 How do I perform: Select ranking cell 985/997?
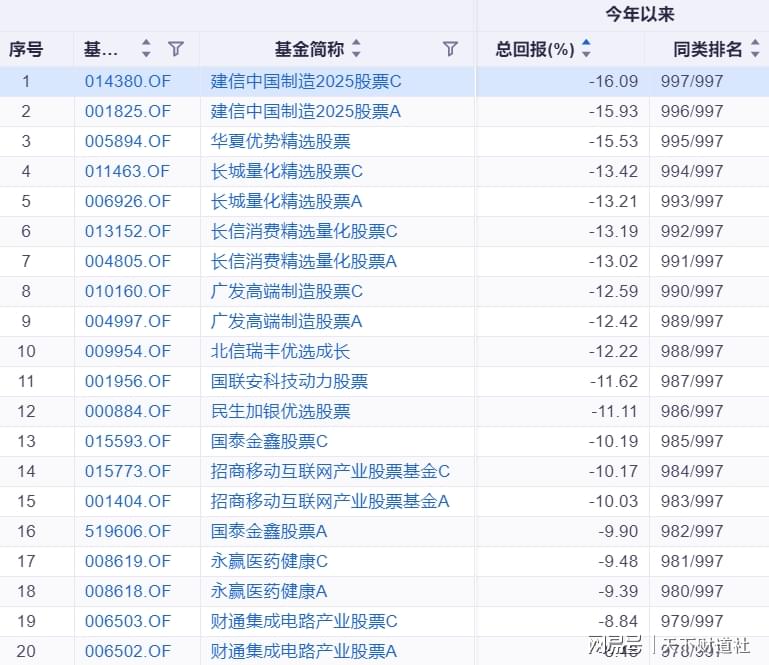pyautogui.click(x=692, y=441)
